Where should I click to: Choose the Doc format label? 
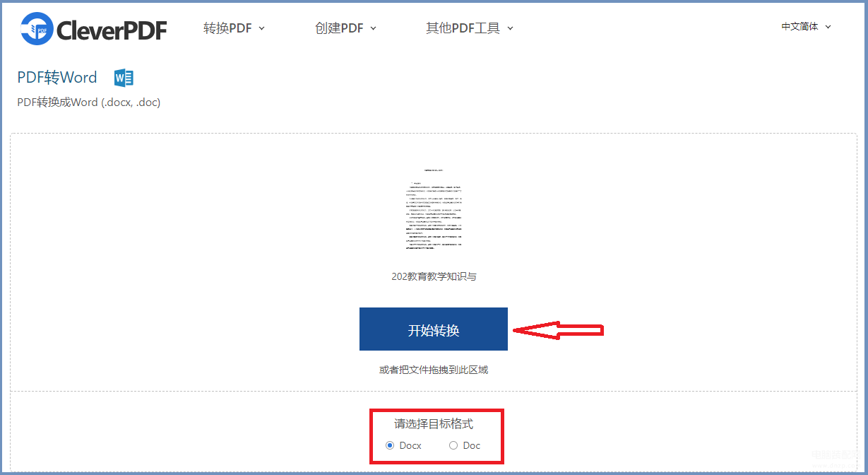(x=472, y=445)
